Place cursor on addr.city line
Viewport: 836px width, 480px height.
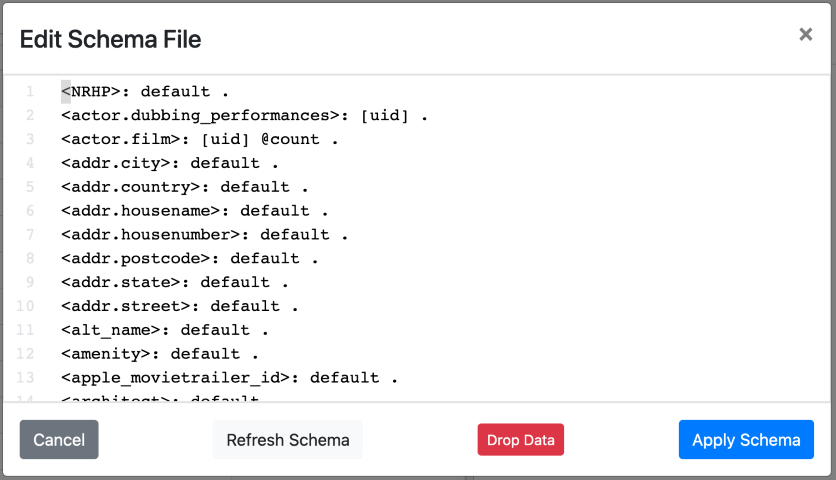[170, 163]
